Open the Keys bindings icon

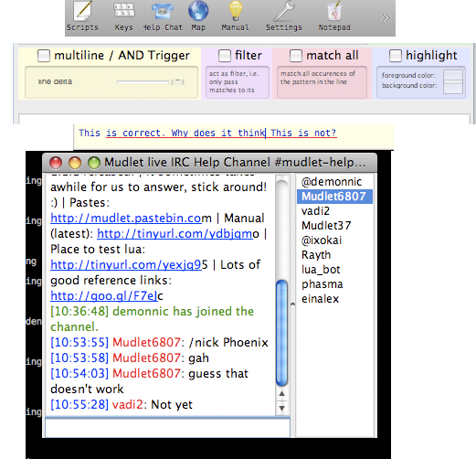(x=123, y=16)
